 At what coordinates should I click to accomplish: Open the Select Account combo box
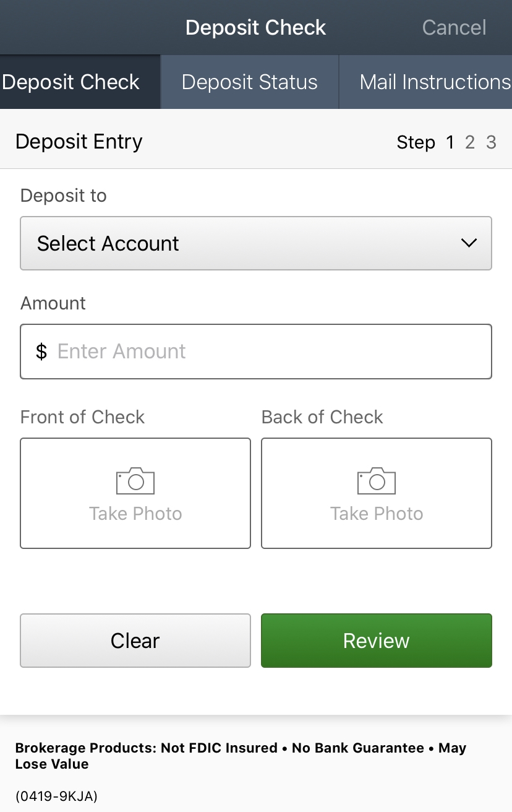[x=256, y=243]
